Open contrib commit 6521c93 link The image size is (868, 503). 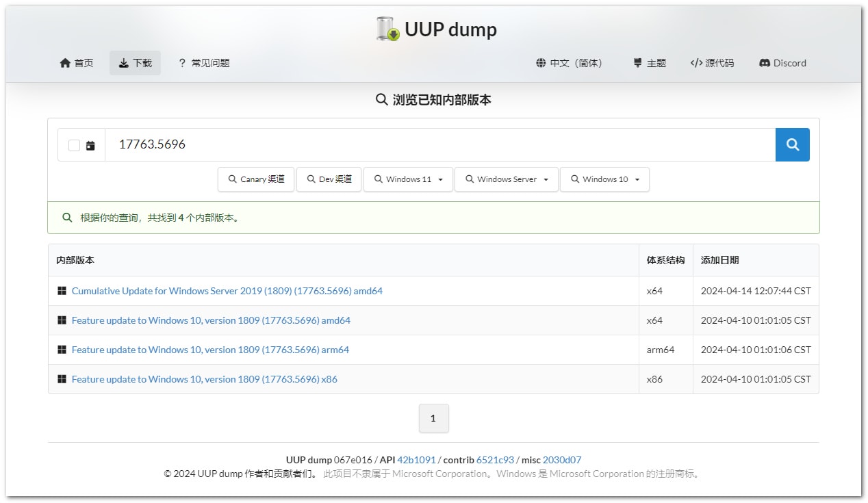pyautogui.click(x=495, y=460)
